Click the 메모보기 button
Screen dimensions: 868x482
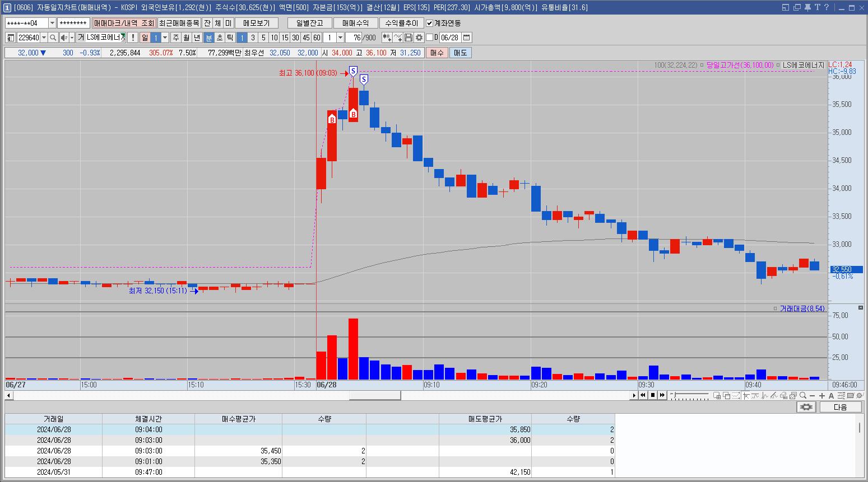(x=256, y=23)
